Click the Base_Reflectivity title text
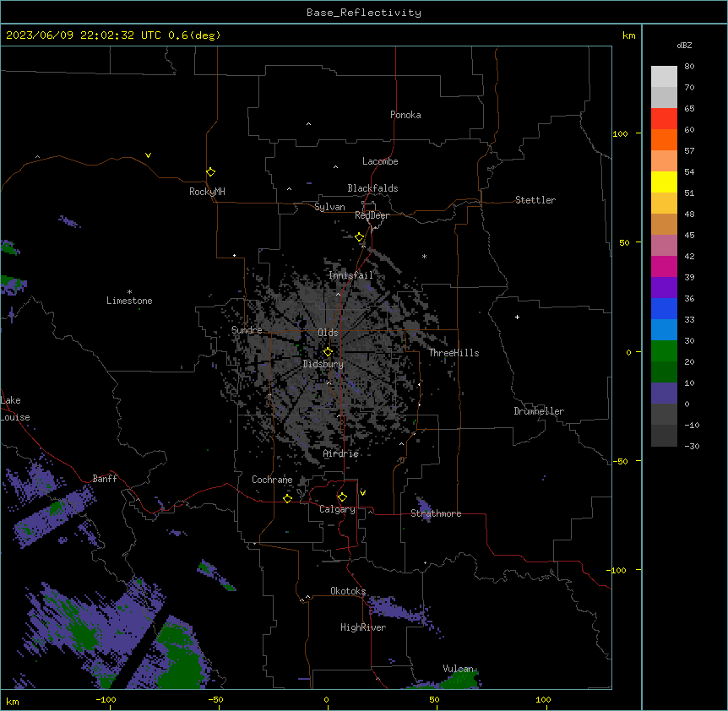 [x=364, y=13]
